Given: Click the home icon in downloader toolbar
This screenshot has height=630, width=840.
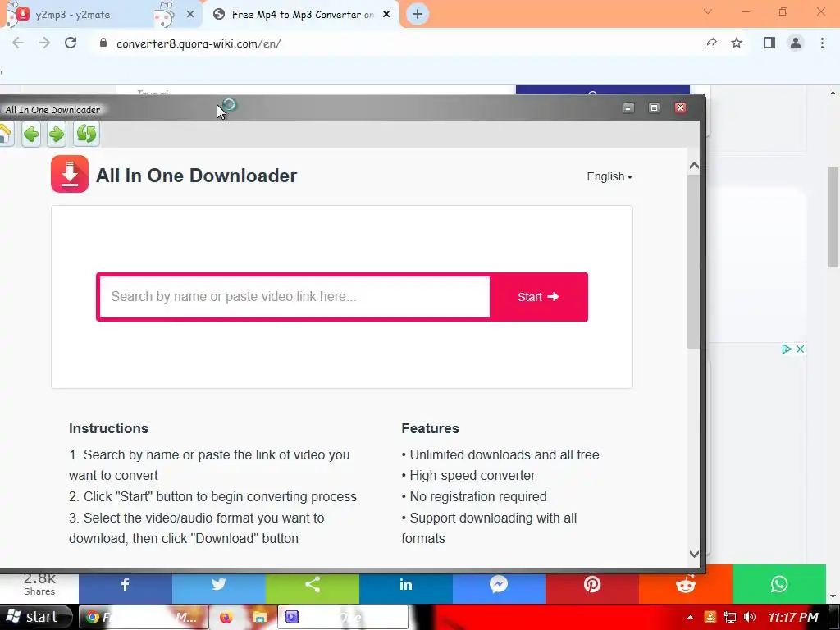Looking at the screenshot, I should click(5, 134).
